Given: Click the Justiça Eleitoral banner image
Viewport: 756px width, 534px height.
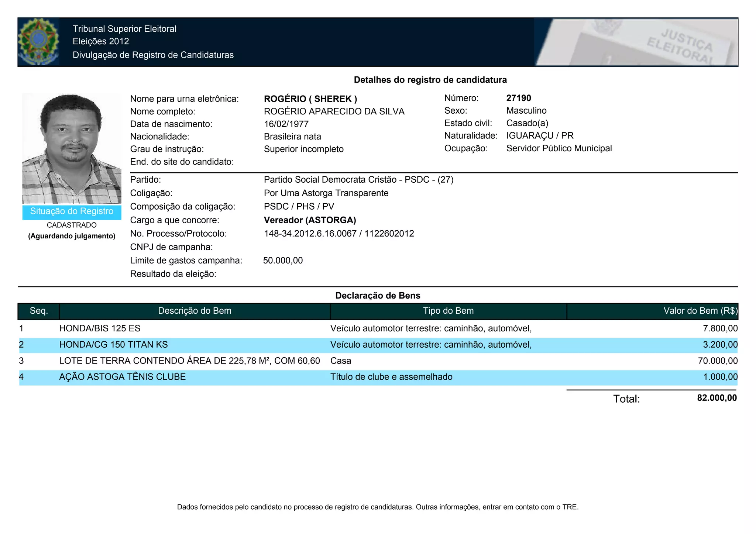Looking at the screenshot, I should pyautogui.click(x=636, y=42).
